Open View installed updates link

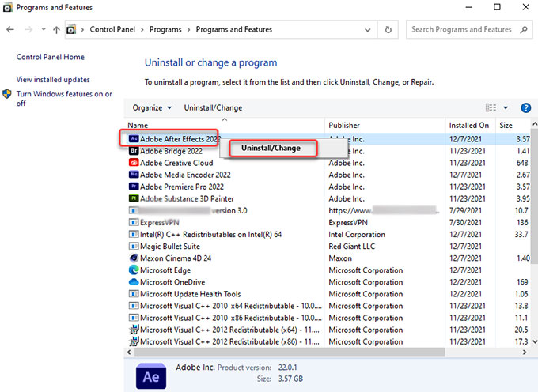53,80
